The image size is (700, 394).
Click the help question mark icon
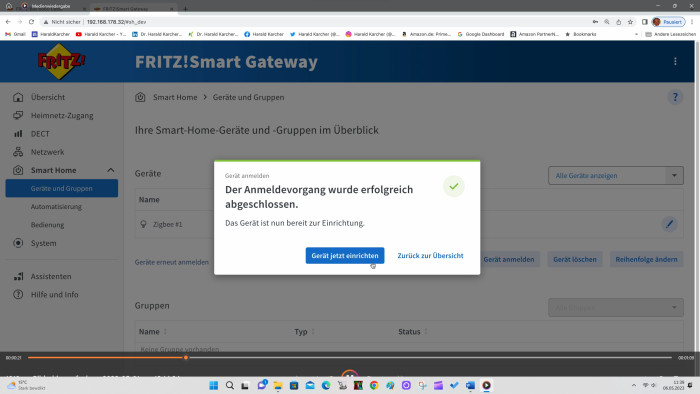675,97
